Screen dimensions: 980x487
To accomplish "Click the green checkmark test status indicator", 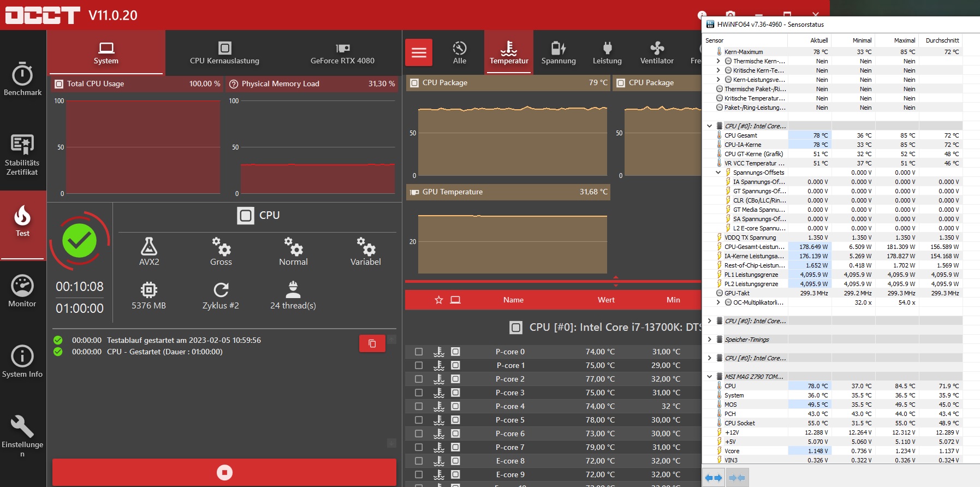I will pyautogui.click(x=79, y=241).
